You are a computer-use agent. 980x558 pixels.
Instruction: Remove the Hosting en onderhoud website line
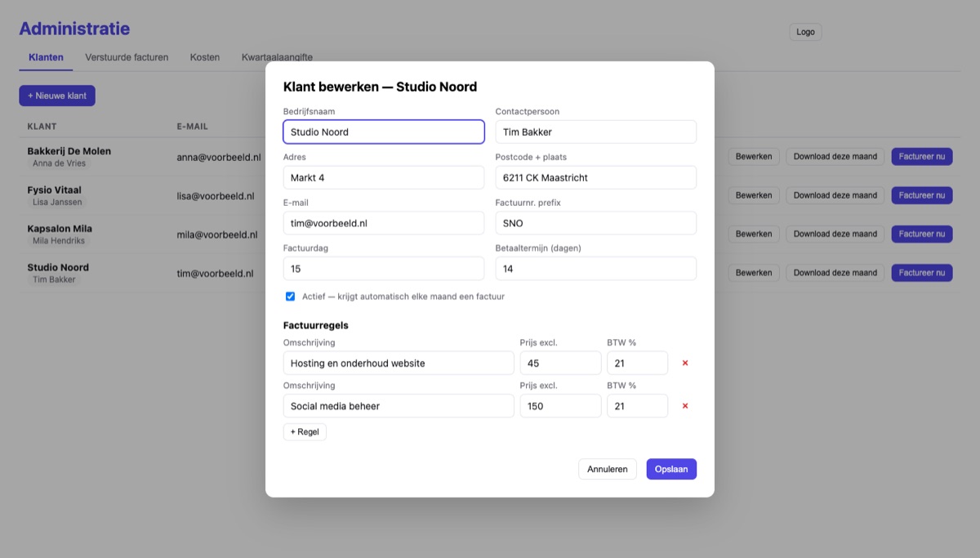point(685,363)
